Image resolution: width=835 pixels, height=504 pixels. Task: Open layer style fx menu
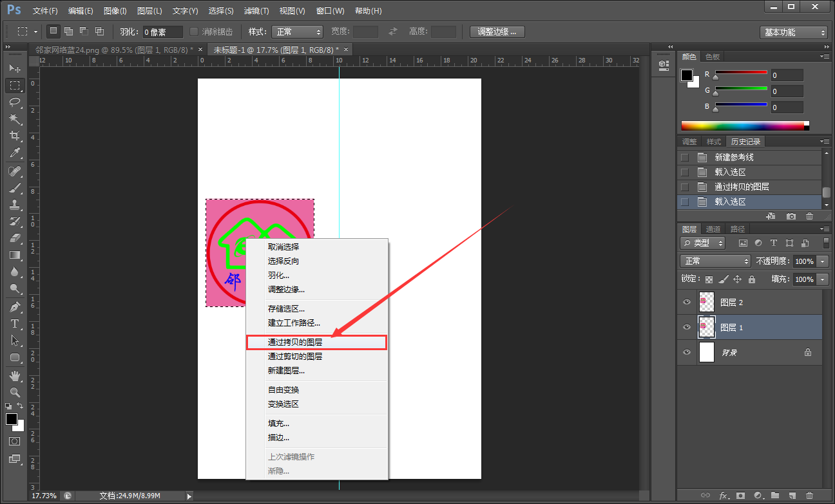723,496
